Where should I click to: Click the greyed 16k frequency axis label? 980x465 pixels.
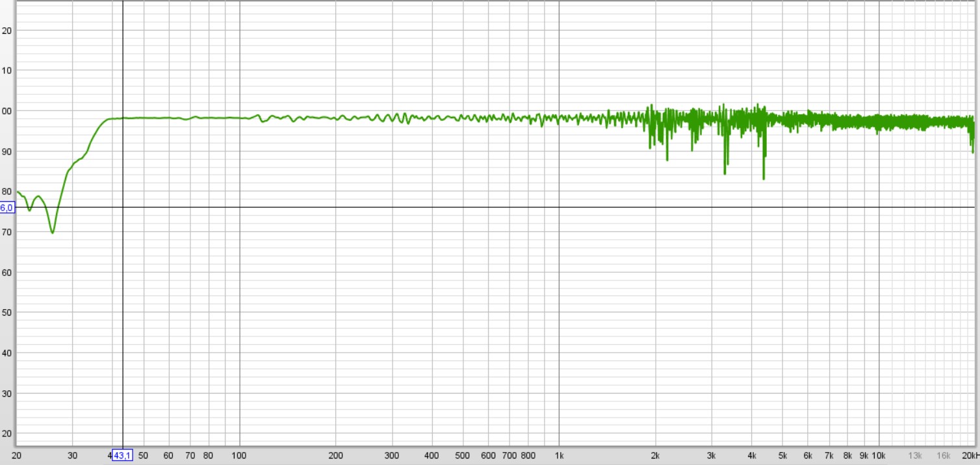pyautogui.click(x=944, y=456)
